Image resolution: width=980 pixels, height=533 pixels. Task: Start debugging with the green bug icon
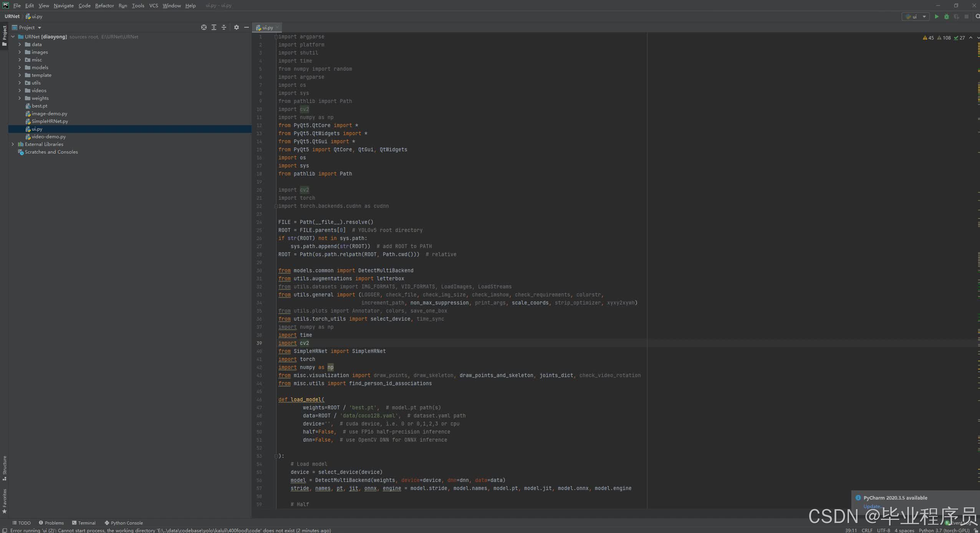[x=947, y=17]
